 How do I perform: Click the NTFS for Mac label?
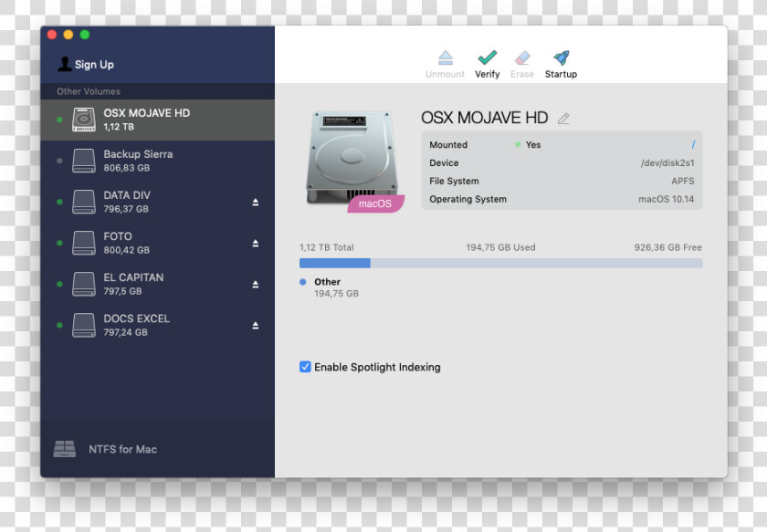[122, 449]
